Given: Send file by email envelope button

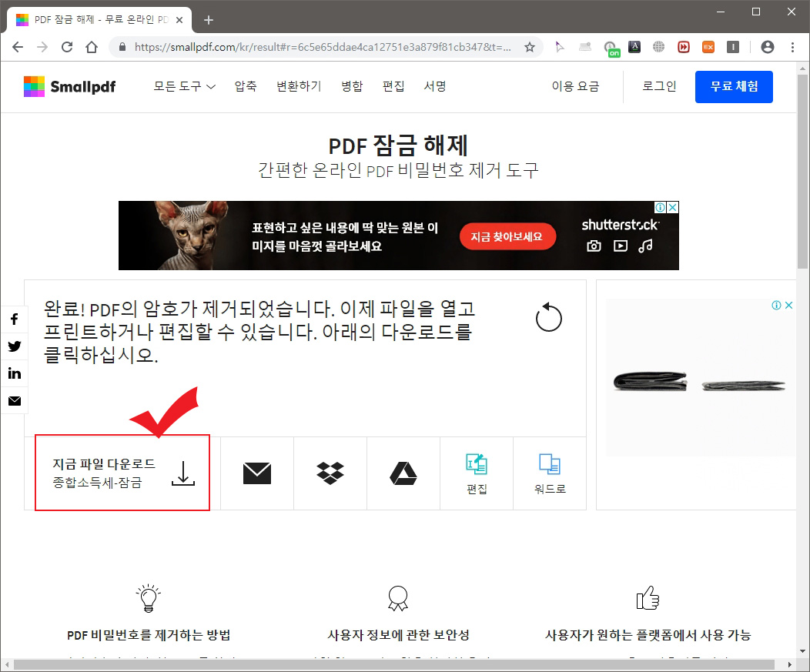Looking at the screenshot, I should tap(256, 473).
